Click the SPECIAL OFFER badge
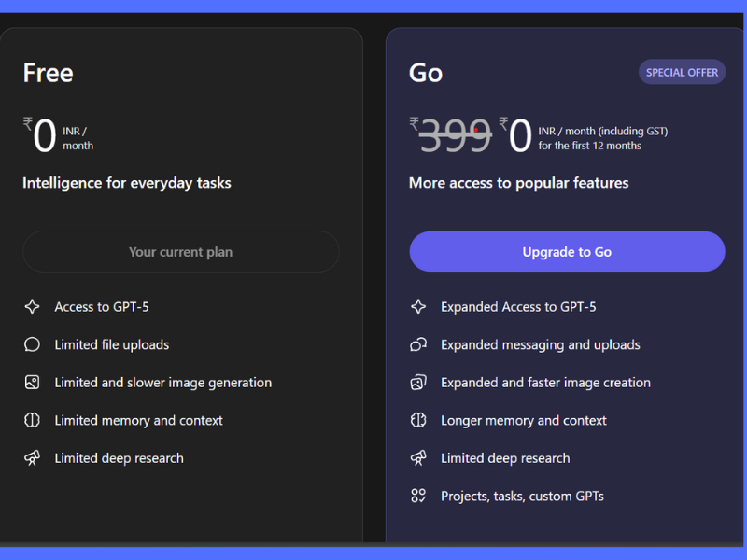 [682, 72]
